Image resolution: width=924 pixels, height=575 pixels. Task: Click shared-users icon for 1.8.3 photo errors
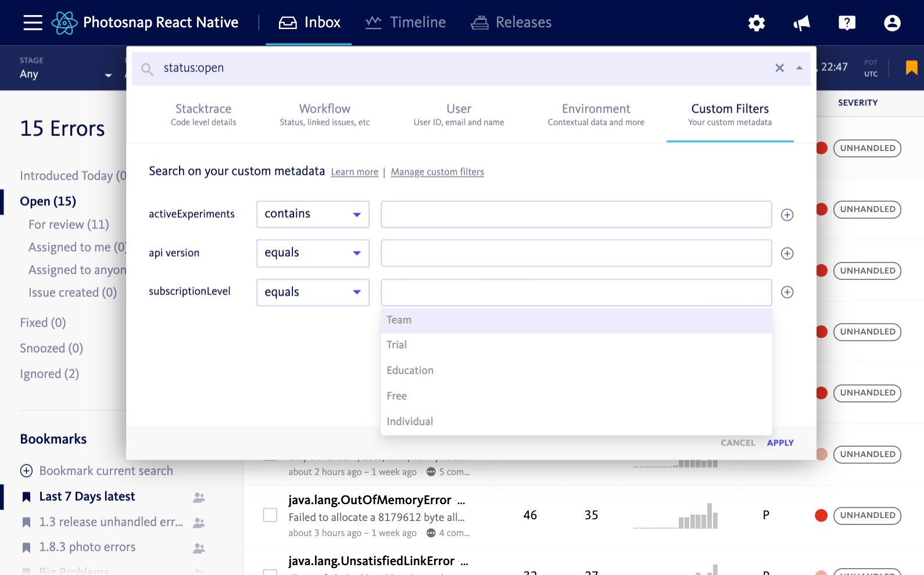pos(199,548)
